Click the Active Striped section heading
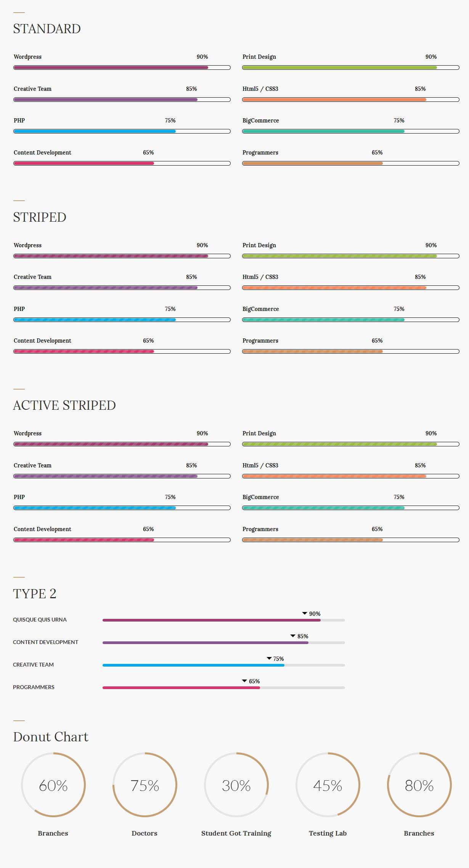The image size is (469, 868). (64, 405)
